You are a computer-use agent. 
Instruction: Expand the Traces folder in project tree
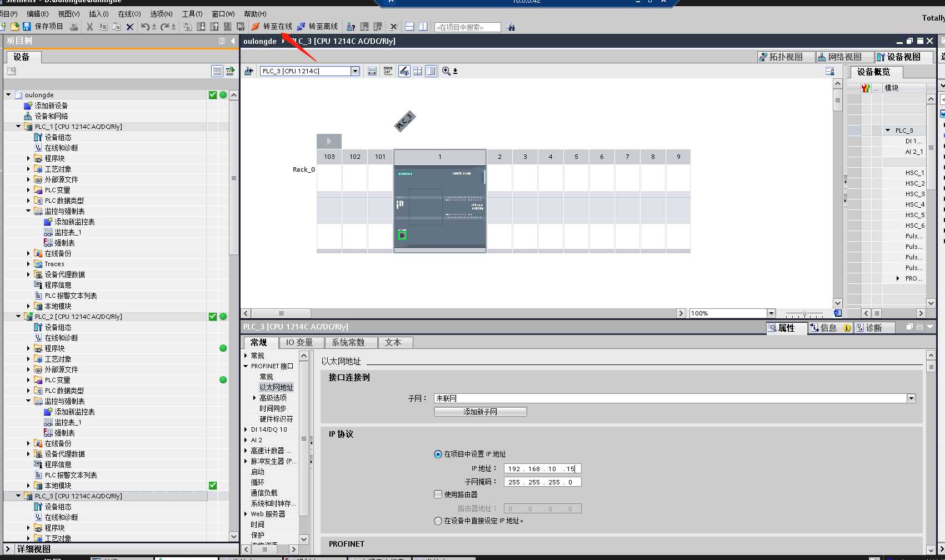[28, 264]
